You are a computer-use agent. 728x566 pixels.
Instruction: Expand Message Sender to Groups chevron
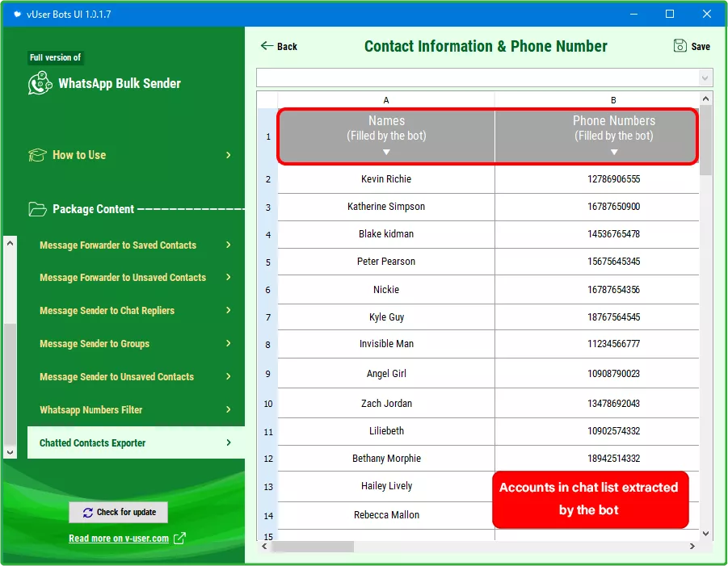[229, 343]
